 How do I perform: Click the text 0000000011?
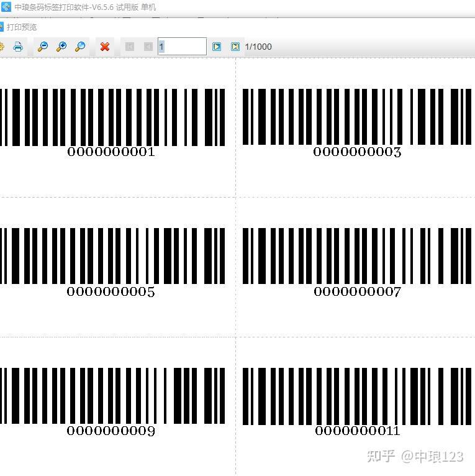[357, 431]
